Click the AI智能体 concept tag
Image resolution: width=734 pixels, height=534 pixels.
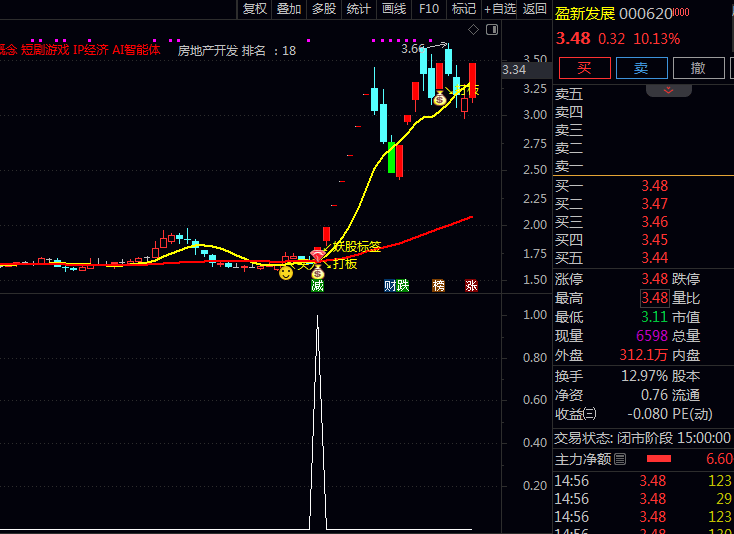point(137,50)
